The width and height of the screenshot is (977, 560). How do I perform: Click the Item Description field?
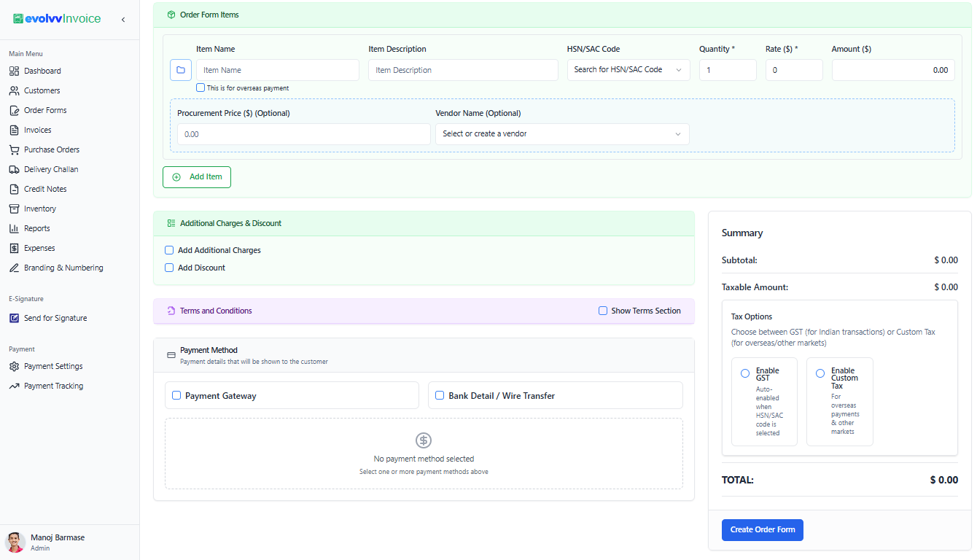(463, 70)
